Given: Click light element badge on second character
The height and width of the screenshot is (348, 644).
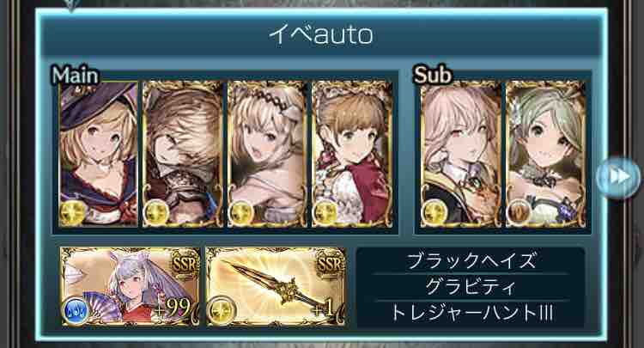Looking at the screenshot, I should pos(157,212).
